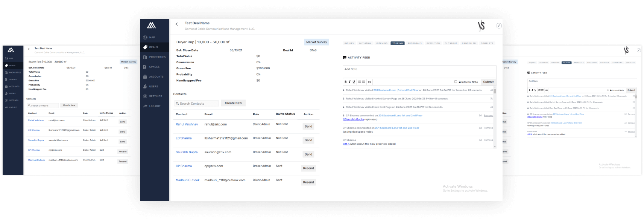Viewport: 644px width, 223px height.
Task: Click the back arrow beside Test Deal Name
Action: pos(177,24)
